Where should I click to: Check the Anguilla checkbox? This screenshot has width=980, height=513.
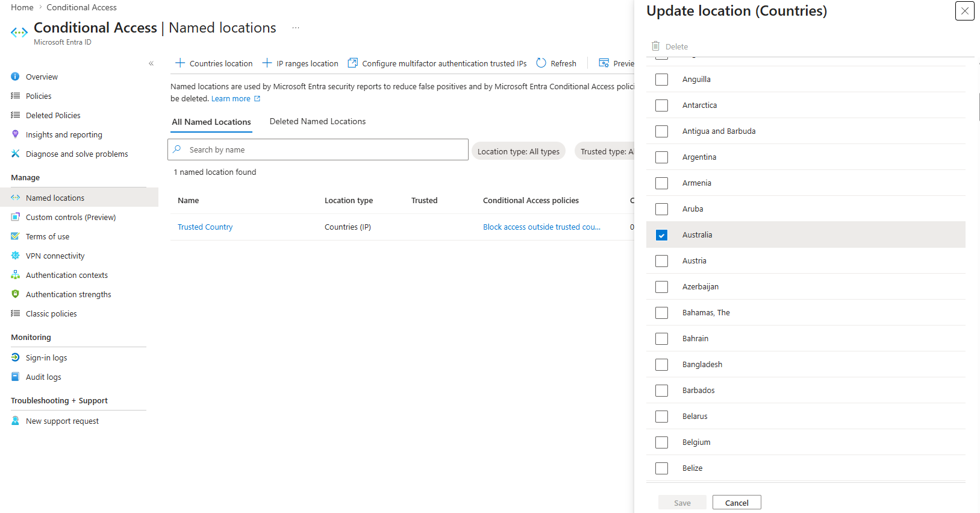click(x=661, y=80)
